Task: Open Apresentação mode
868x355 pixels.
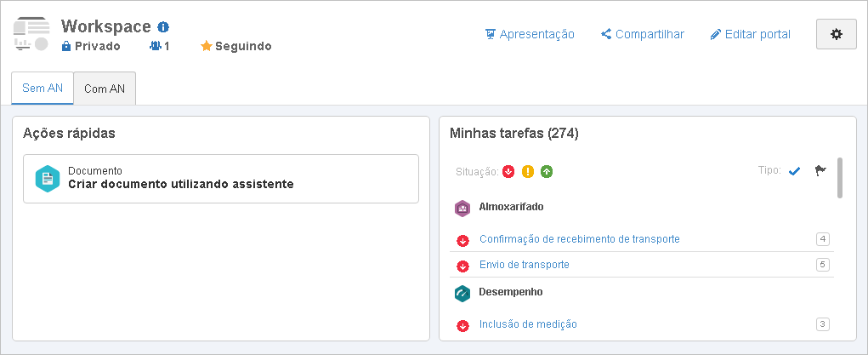Action: coord(529,34)
